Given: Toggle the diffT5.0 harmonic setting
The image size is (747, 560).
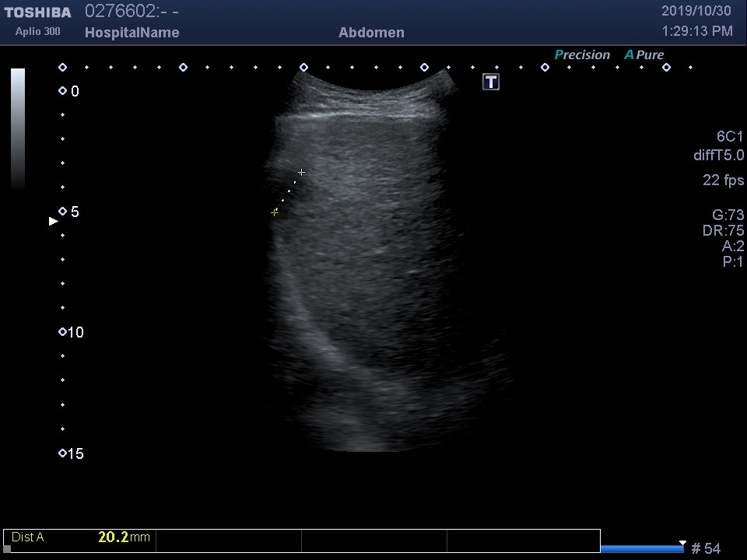Looking at the screenshot, I should [718, 156].
